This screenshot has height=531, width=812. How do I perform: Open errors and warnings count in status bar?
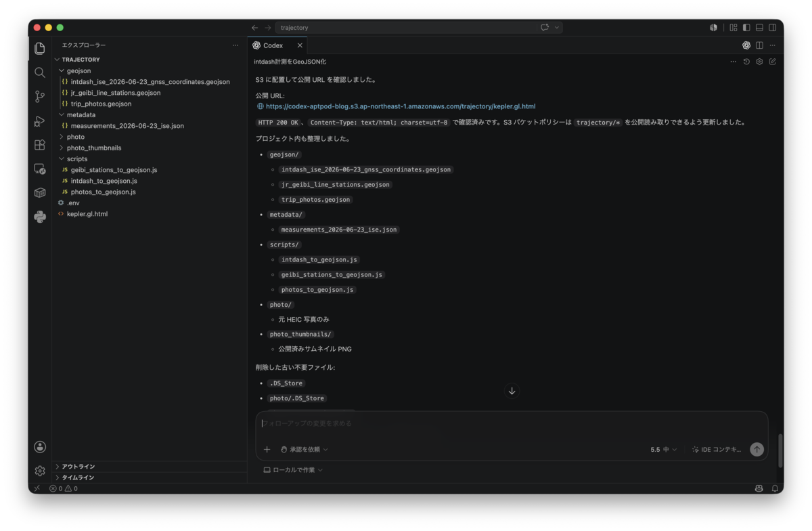coord(64,488)
